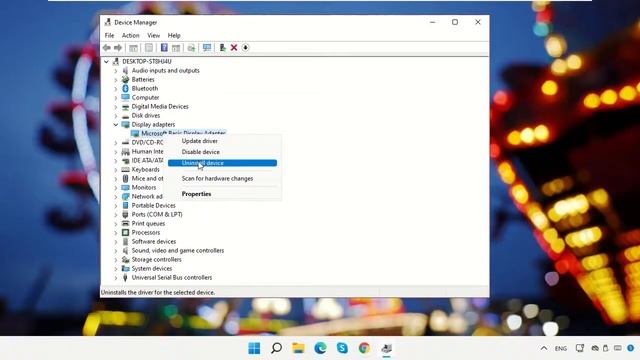This screenshot has width=640, height=360.
Task: Select the Storage controllers label
Action: 156,260
